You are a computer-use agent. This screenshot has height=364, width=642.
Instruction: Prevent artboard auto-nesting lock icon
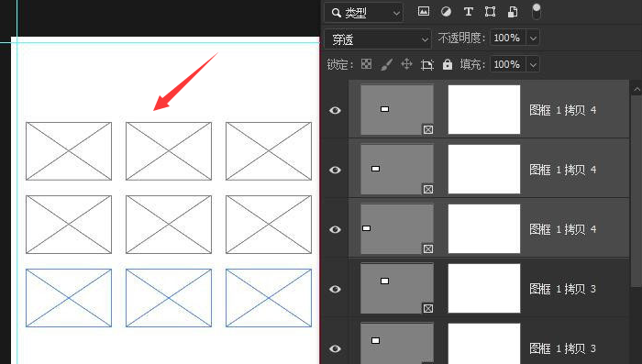pos(427,64)
